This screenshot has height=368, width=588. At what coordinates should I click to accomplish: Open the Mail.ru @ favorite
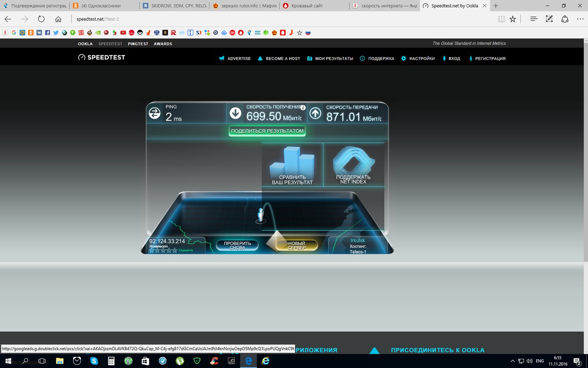click(22, 33)
